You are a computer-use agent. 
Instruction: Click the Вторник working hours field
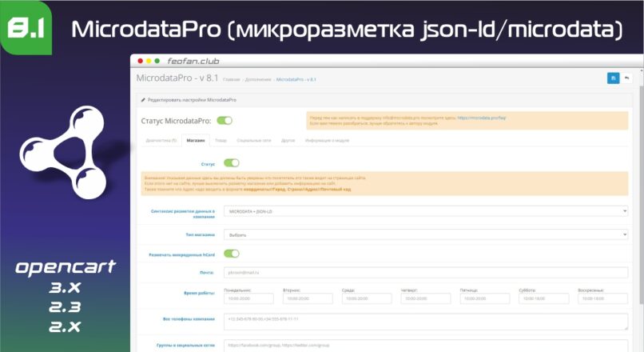tap(308, 298)
